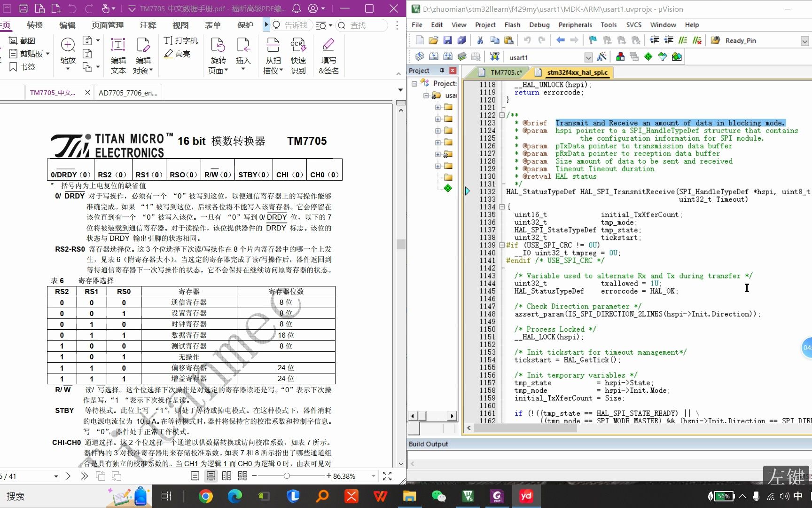This screenshot has width=812, height=508.
Task: Click the Insert Bookmark flag icon in µVision
Action: point(593,40)
